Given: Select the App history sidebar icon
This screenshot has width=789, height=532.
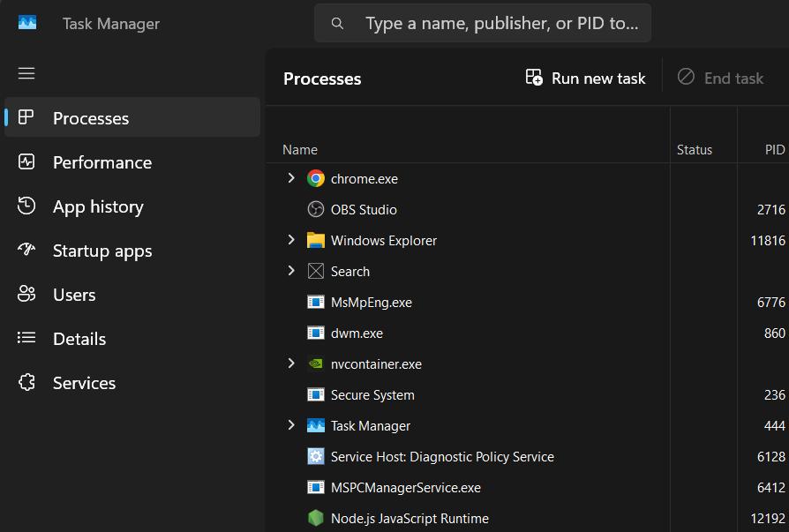Looking at the screenshot, I should coord(26,206).
